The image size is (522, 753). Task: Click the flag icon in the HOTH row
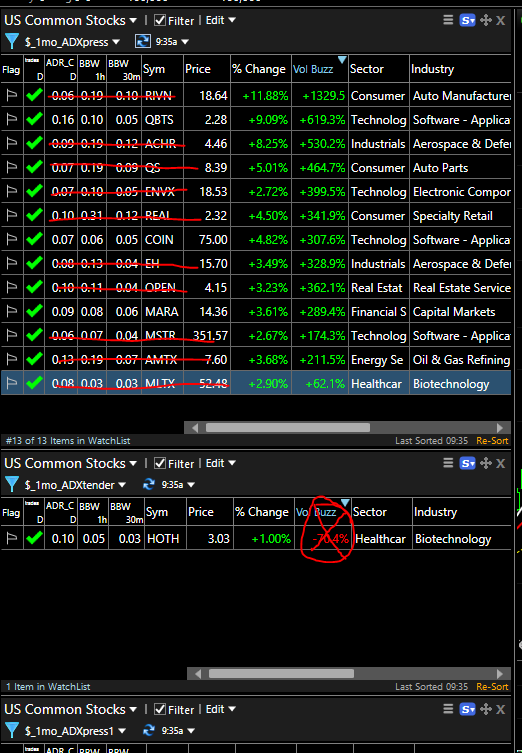(x=12, y=538)
